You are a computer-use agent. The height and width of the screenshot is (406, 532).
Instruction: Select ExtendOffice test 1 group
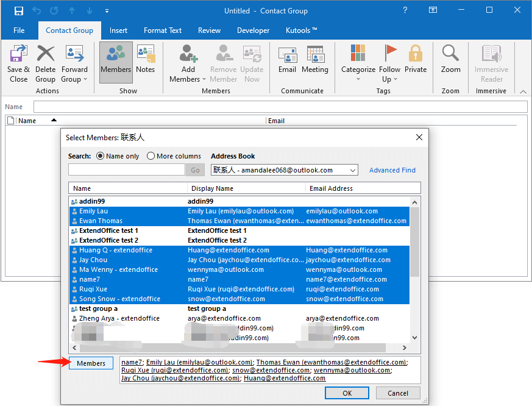[239, 230]
